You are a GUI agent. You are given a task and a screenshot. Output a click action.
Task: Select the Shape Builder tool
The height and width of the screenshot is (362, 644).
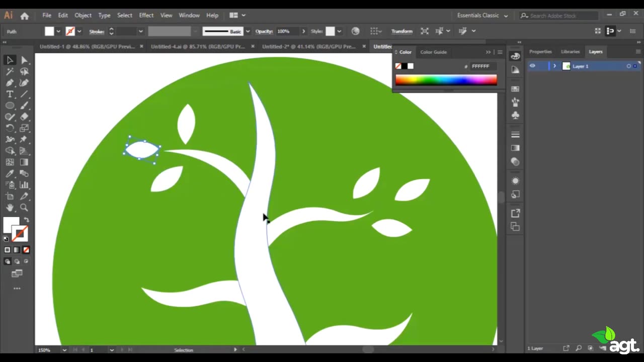coord(10,151)
